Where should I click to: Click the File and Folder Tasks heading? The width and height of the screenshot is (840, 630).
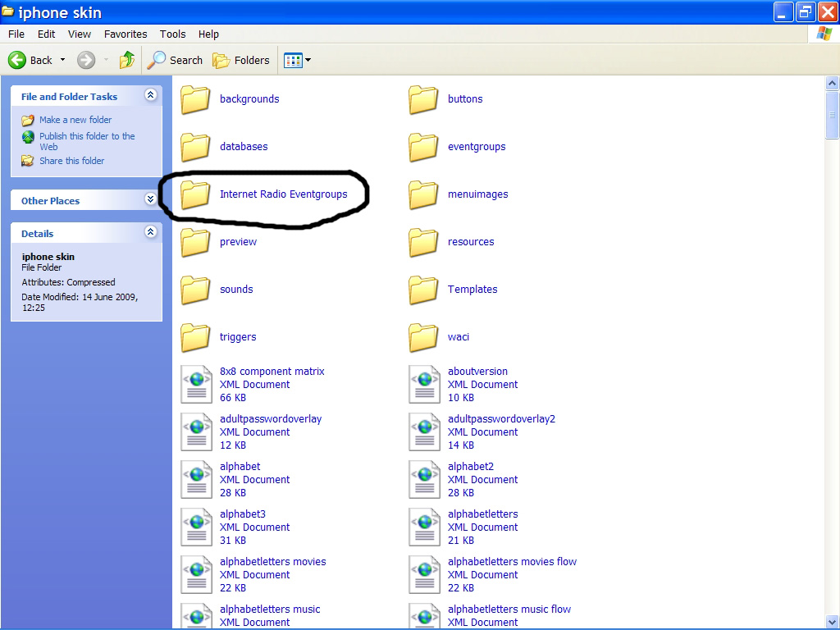click(69, 97)
